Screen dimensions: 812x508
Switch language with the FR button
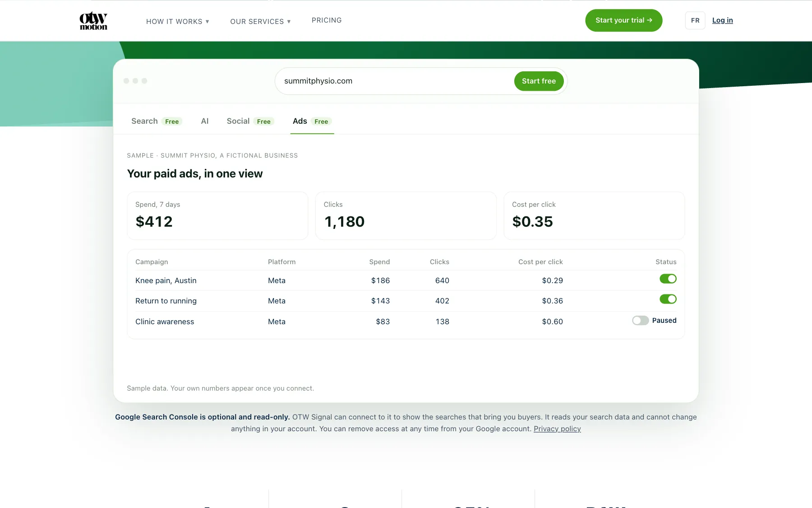[x=695, y=20]
